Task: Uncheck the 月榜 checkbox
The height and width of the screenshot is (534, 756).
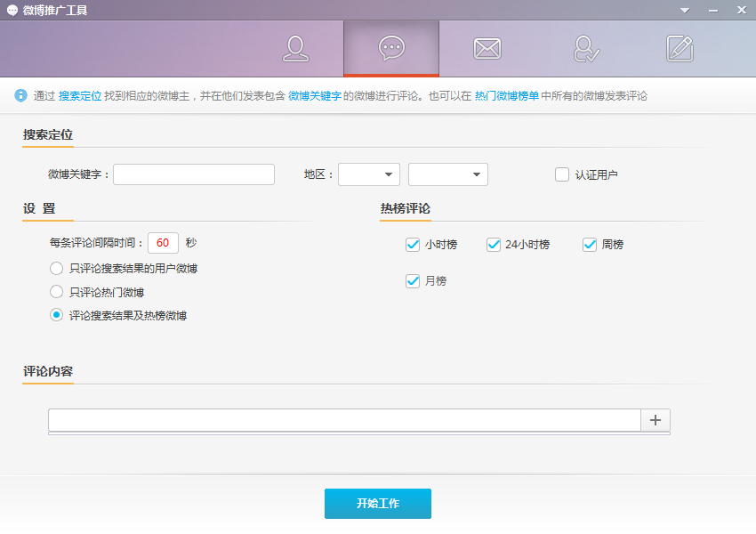Action: coord(413,280)
